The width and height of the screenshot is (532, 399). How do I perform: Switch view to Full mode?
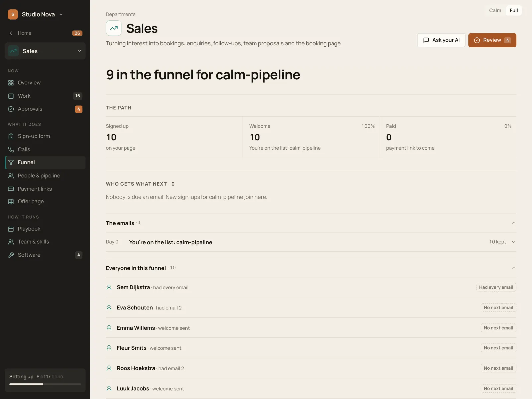point(514,10)
